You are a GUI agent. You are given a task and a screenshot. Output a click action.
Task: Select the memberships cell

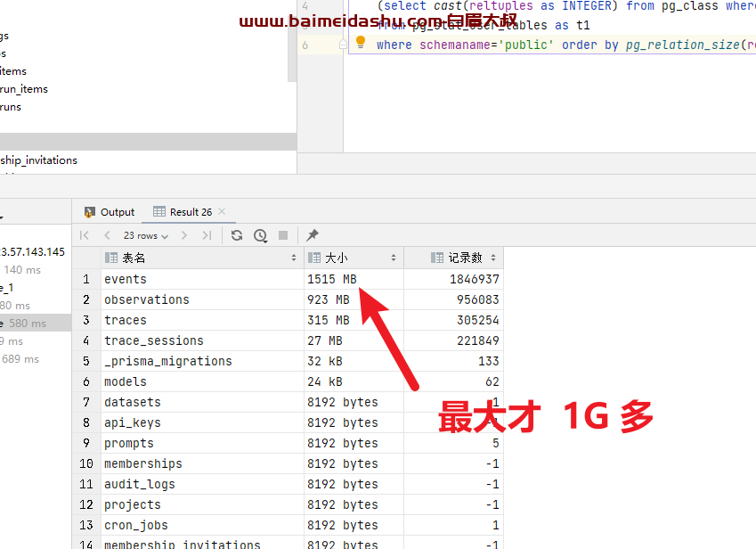[x=202, y=463]
